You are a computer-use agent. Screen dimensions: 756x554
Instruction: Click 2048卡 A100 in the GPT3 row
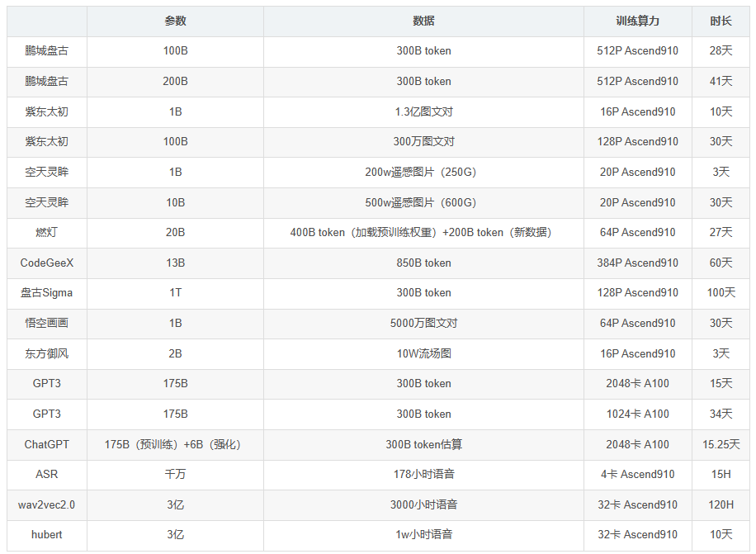[x=637, y=384]
